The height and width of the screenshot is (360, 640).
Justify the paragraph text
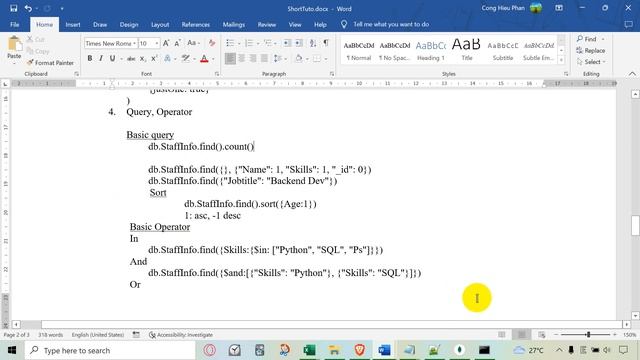pyautogui.click(x=264, y=59)
